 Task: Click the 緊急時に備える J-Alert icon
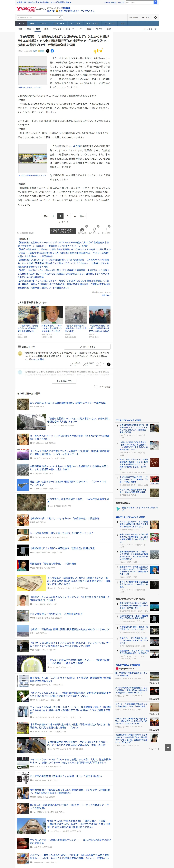pos(118,509)
